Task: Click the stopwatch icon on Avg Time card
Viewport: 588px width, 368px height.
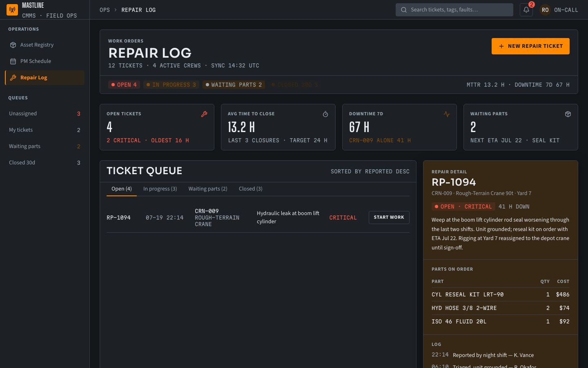Action: (325, 114)
